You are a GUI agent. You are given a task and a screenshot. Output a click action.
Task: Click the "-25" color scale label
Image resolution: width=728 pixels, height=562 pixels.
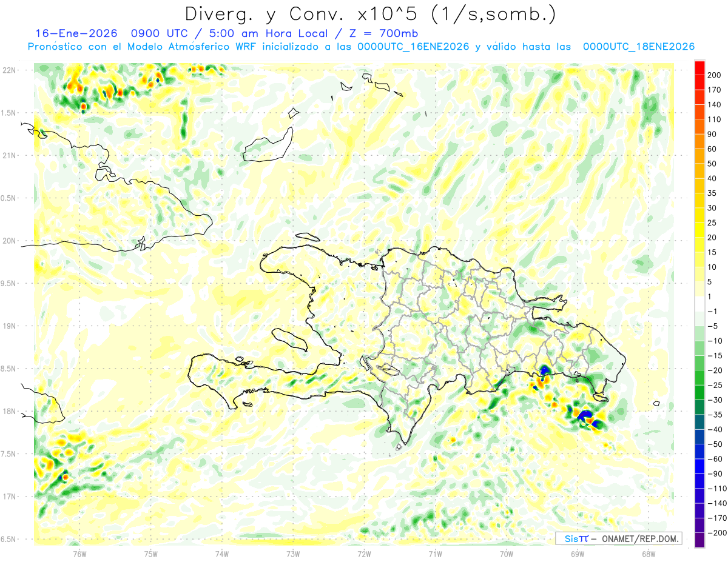(715, 385)
